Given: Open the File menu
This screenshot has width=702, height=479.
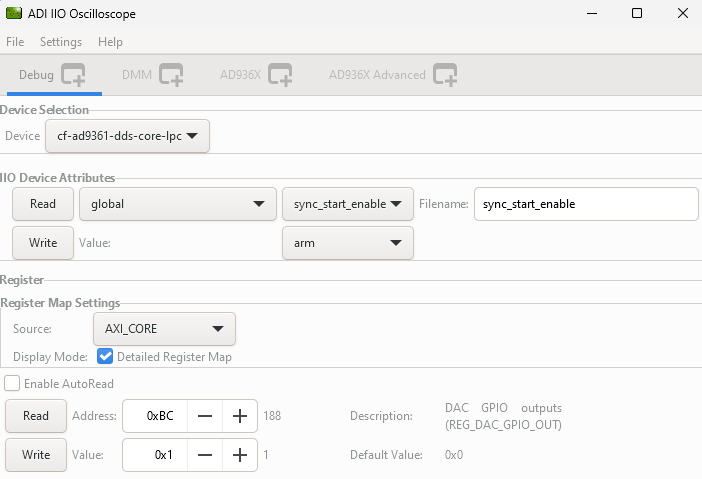Looking at the screenshot, I should pyautogui.click(x=15, y=42).
